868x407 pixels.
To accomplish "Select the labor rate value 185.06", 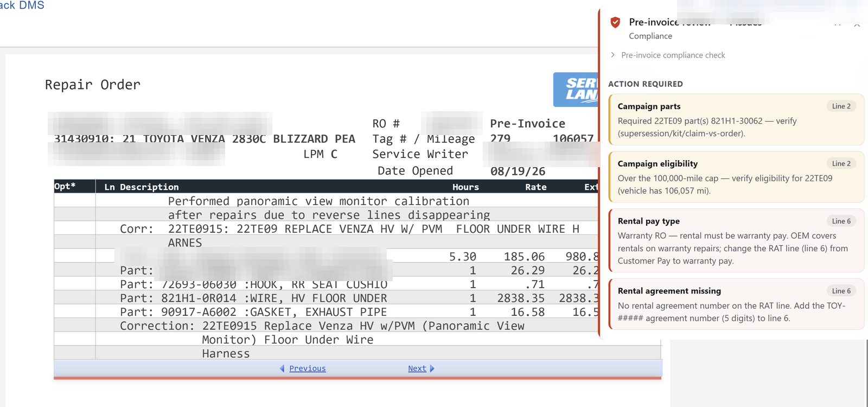I will [x=524, y=257].
